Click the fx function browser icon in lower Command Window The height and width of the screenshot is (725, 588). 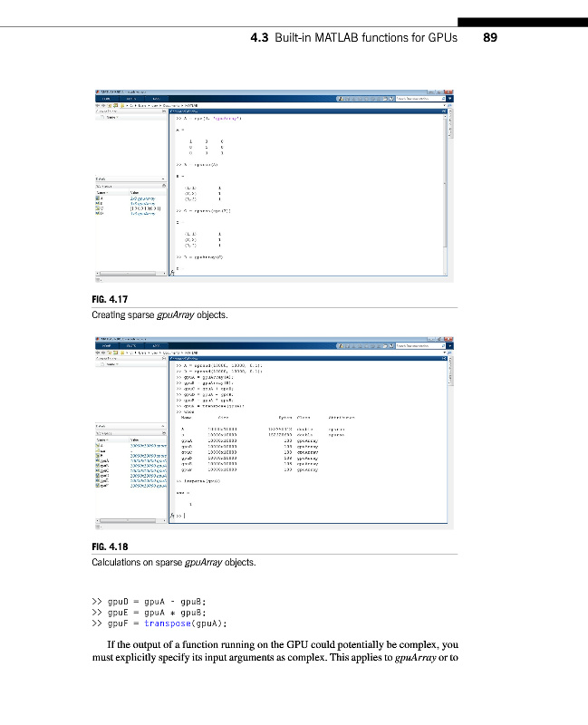172,516
